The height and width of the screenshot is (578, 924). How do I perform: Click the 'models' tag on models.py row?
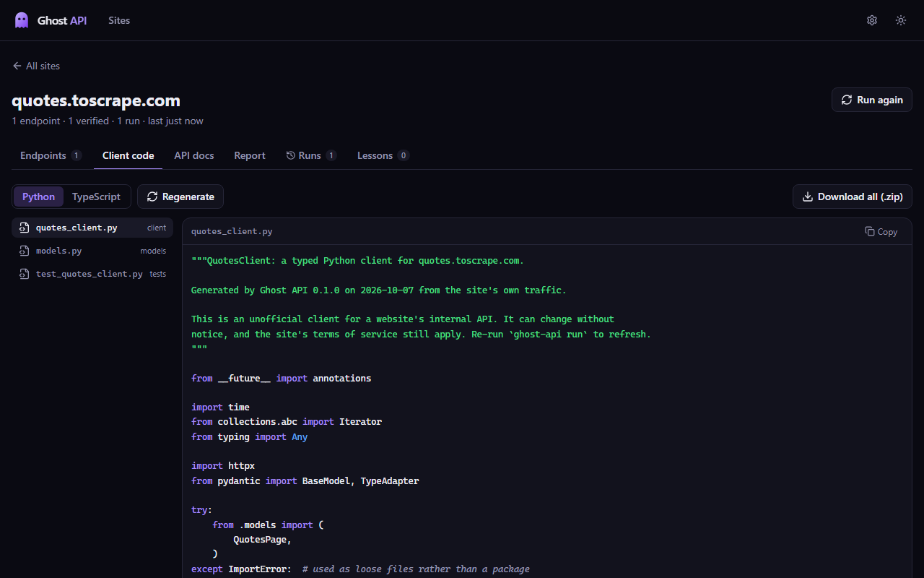(x=153, y=251)
